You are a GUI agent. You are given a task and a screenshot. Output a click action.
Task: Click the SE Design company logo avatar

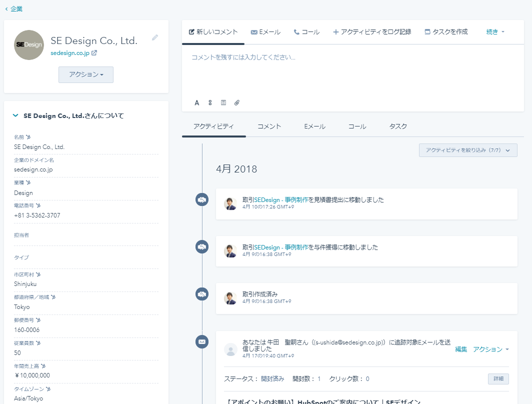[x=29, y=45]
